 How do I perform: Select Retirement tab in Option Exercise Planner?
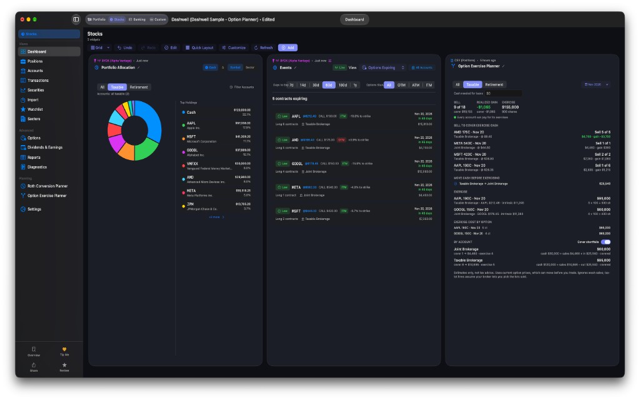[494, 84]
